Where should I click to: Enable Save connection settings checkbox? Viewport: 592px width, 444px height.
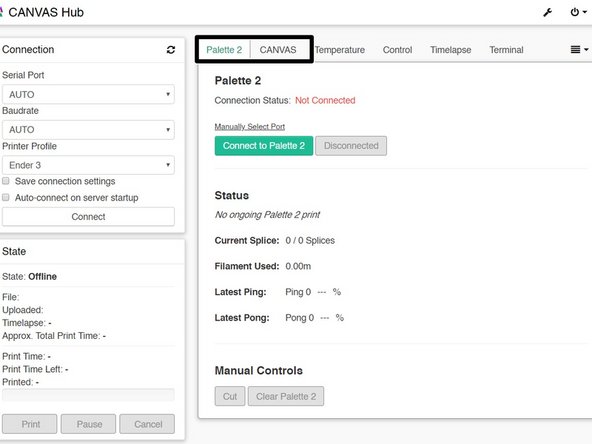coord(6,181)
